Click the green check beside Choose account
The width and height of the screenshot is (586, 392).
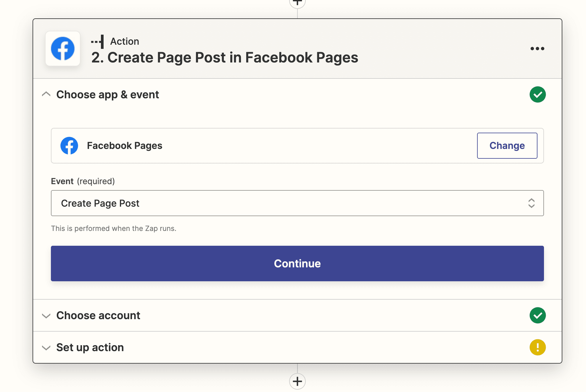537,315
